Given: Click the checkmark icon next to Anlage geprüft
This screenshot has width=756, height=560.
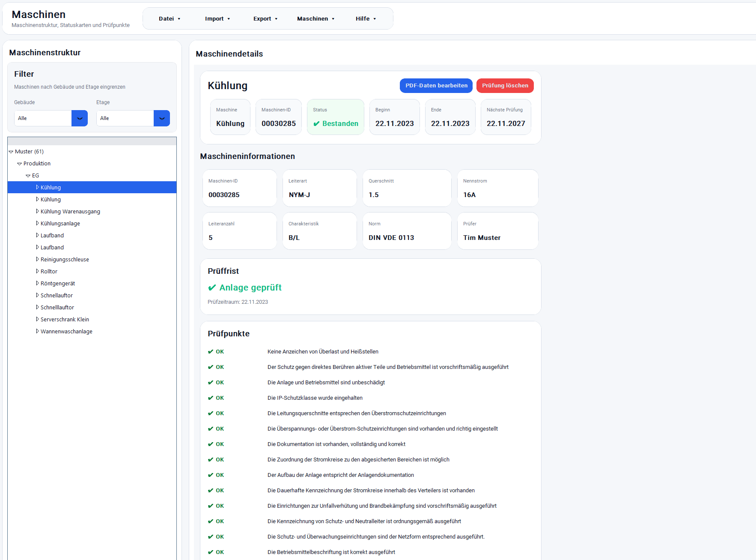Looking at the screenshot, I should (x=212, y=287).
